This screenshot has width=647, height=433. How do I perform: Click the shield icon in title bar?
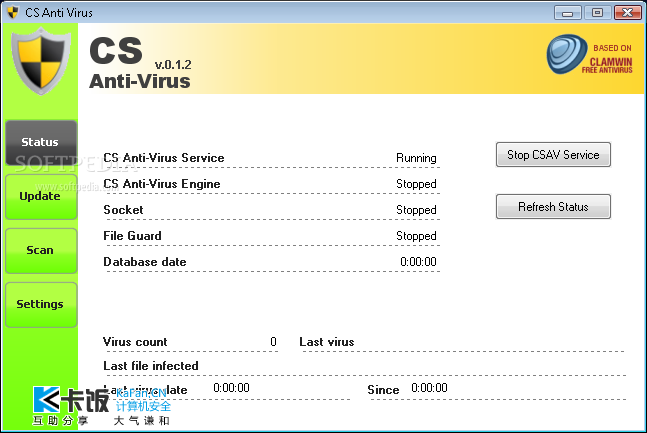click(13, 12)
